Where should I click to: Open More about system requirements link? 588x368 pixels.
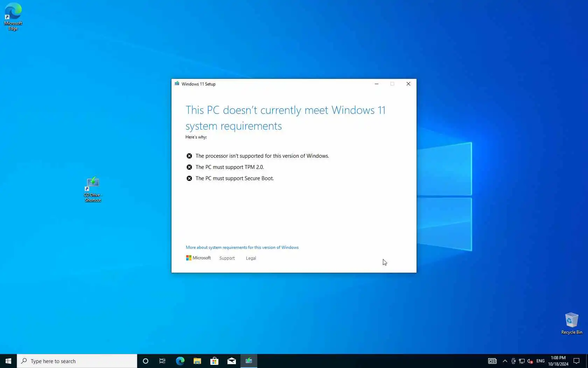242,247
